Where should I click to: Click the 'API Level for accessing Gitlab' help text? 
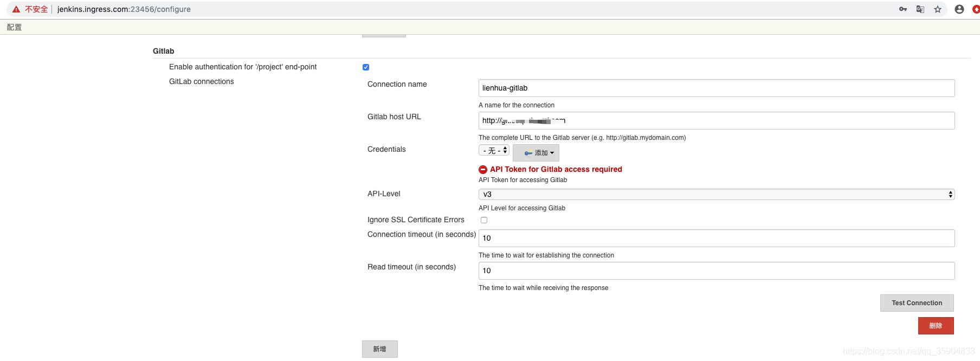tap(522, 208)
